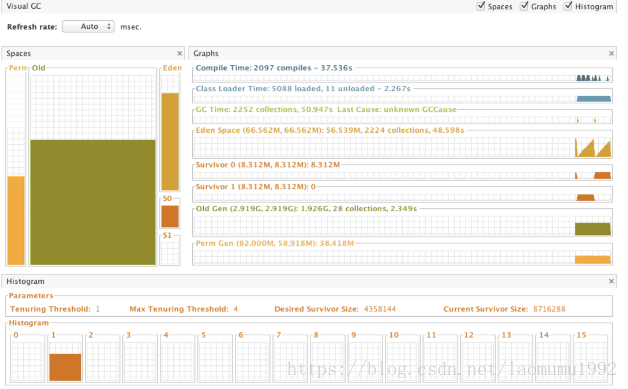Screen dimensions: 628x389
Task: Click the empty S1 survivor space box
Action: pos(170,253)
